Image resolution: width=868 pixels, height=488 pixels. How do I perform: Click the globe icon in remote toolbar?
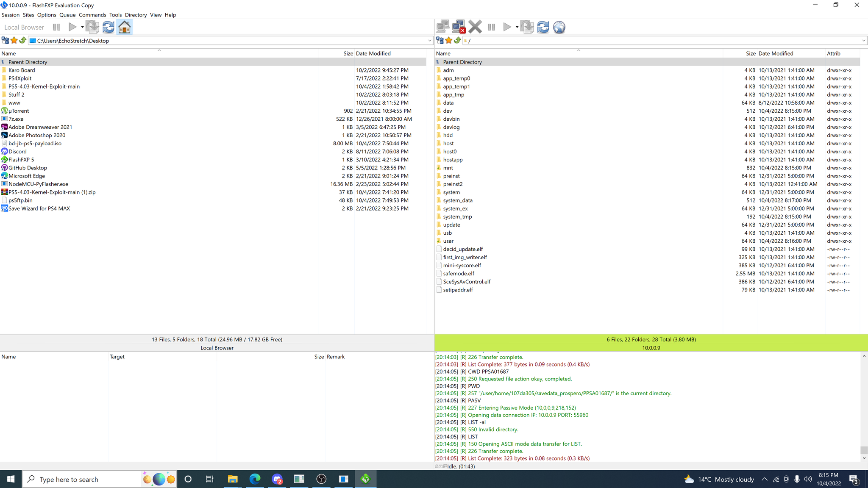(559, 27)
